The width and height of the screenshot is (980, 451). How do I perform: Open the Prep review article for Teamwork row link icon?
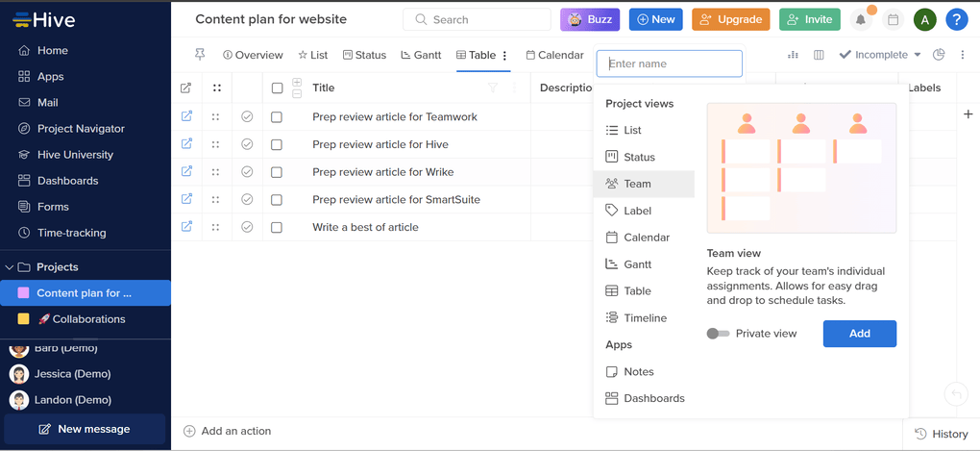(186, 116)
